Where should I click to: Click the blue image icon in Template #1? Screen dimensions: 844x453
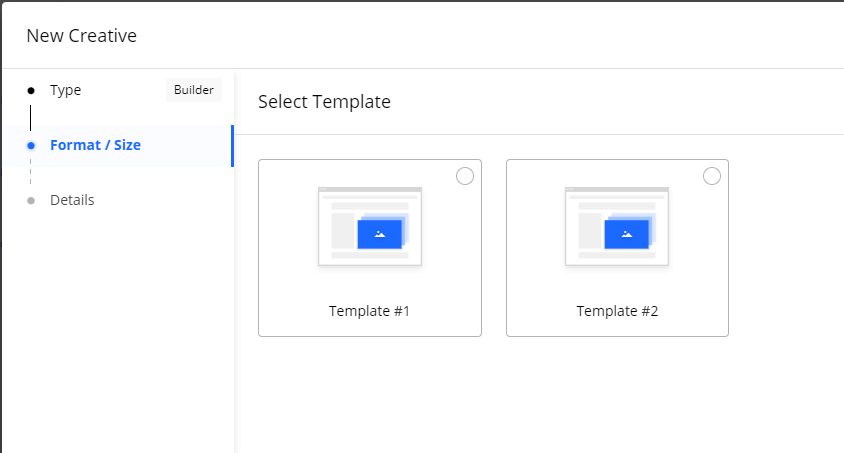tap(379, 234)
